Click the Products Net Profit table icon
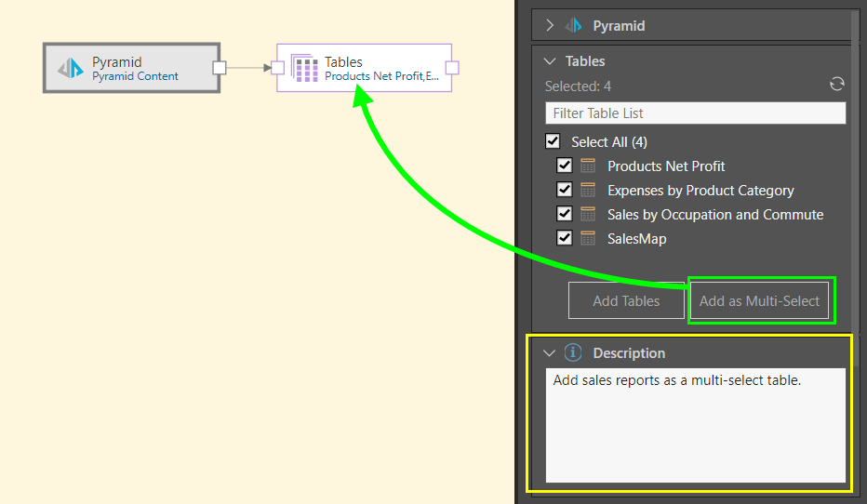This screenshot has width=867, height=504. (x=588, y=166)
